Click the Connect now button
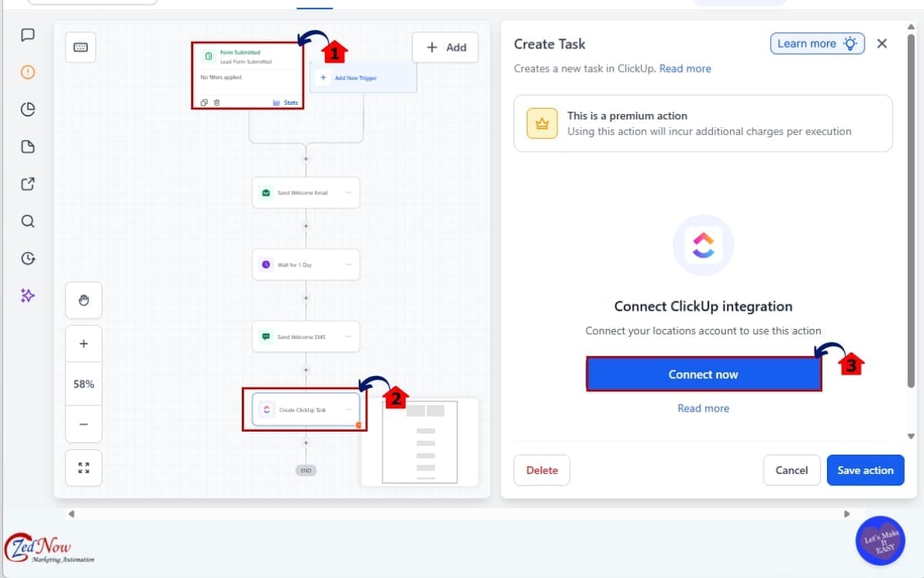 coord(703,375)
